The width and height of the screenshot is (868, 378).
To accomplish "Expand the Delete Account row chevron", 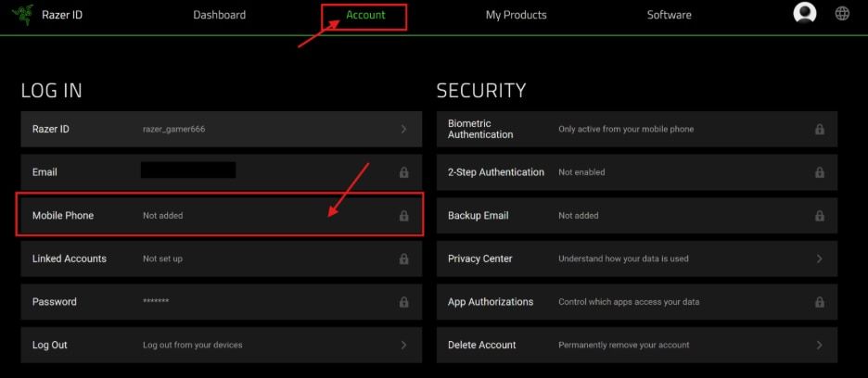I will [x=819, y=345].
